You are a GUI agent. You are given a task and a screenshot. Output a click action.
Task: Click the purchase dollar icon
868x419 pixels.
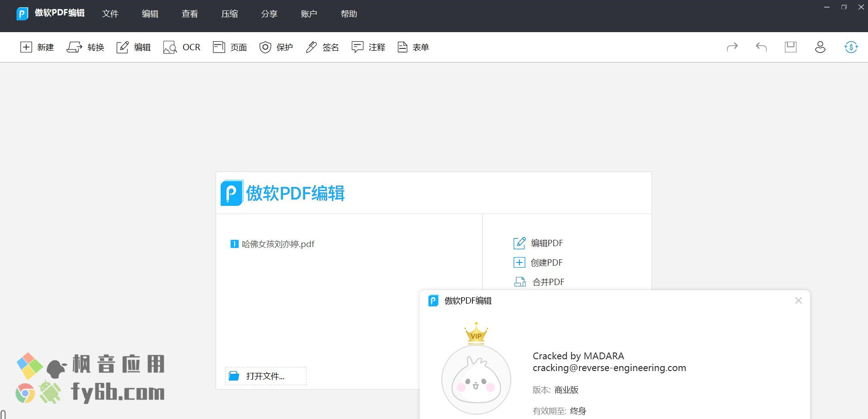tap(851, 47)
